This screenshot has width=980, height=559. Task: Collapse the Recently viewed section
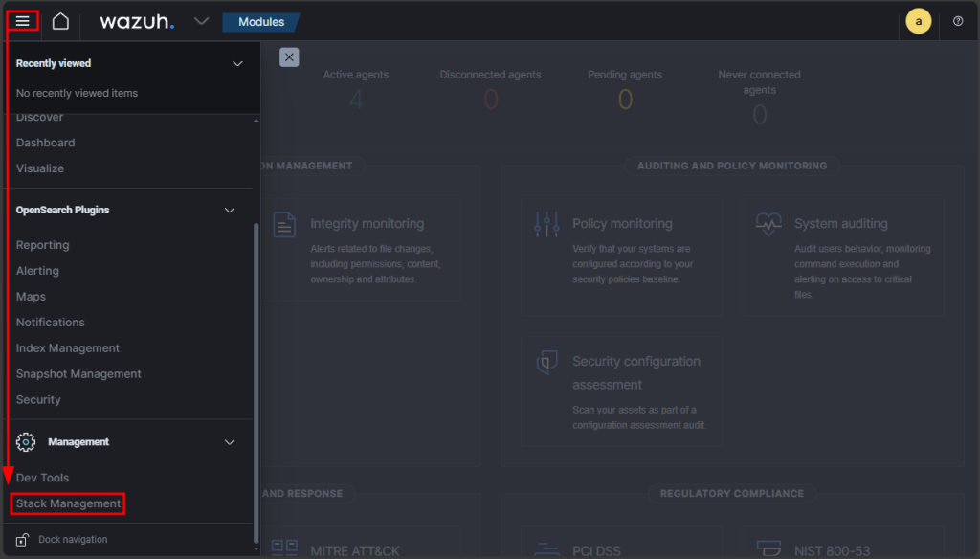(x=238, y=63)
